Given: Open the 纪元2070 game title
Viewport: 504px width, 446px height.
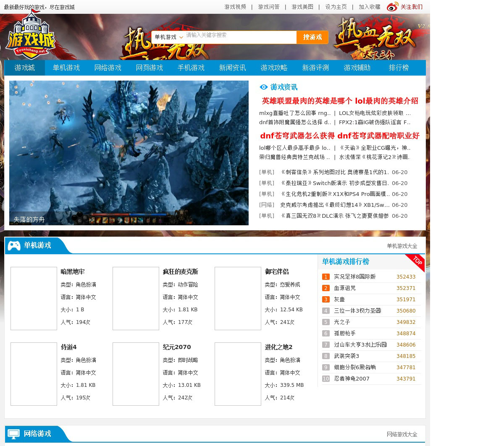Looking at the screenshot, I should pyautogui.click(x=177, y=347).
